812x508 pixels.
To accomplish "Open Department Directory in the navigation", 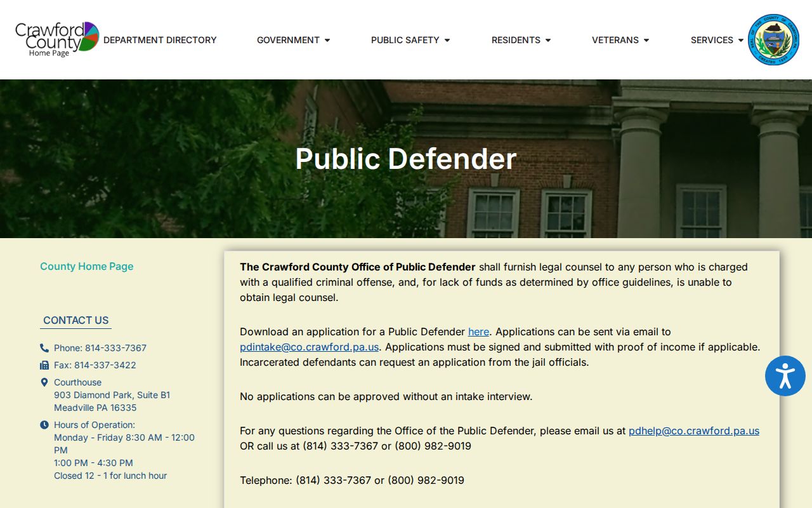I will (x=160, y=40).
